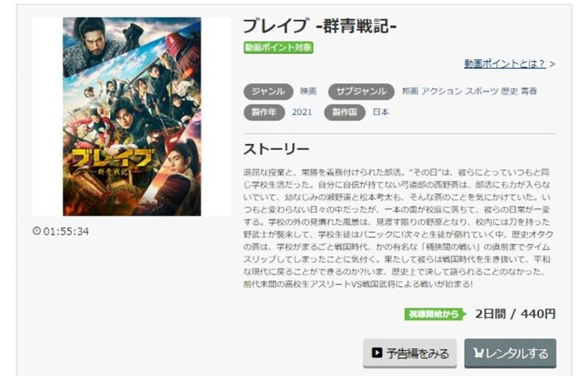Click the スポーツ subgenre value

point(482,91)
